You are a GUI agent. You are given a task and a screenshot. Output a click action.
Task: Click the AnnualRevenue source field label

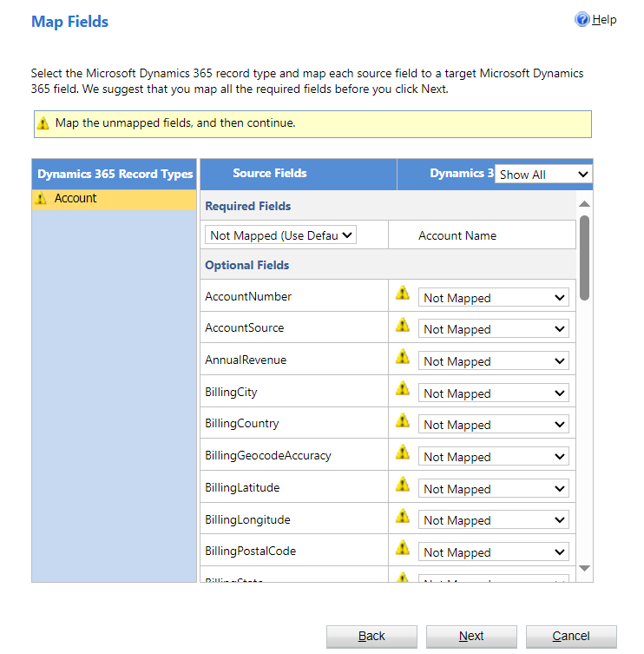pyautogui.click(x=246, y=360)
